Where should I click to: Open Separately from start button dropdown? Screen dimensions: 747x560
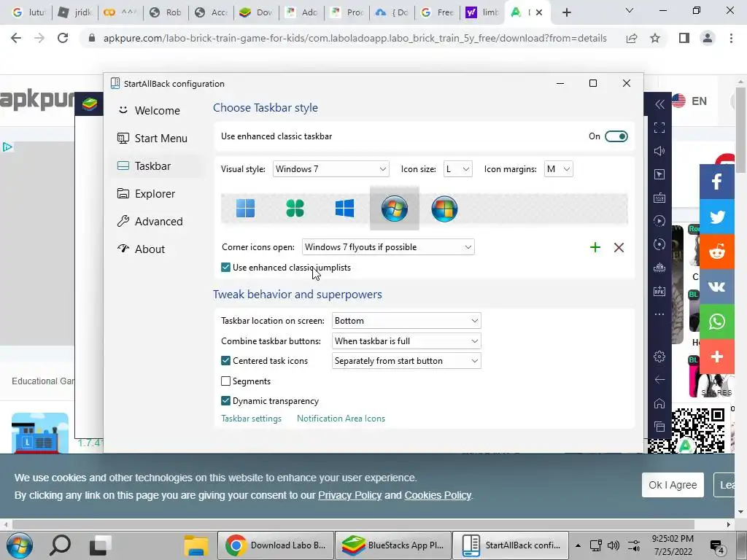pyautogui.click(x=406, y=361)
